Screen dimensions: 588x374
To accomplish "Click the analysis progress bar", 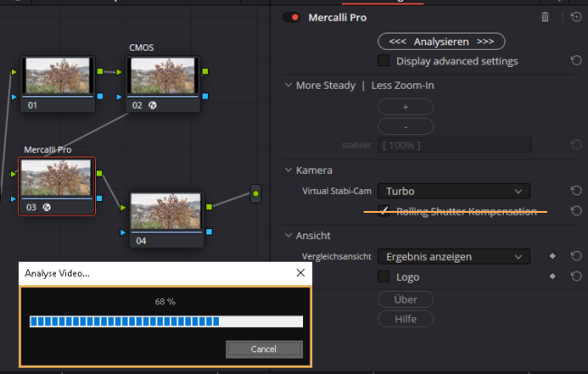I will pos(166,321).
